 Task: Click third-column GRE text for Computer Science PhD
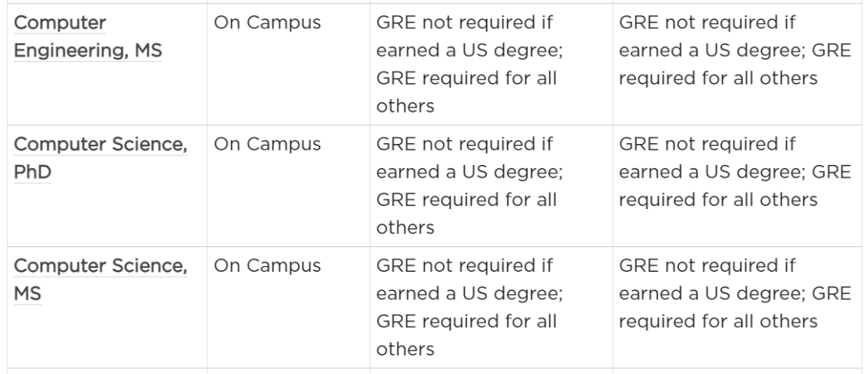coord(469,186)
